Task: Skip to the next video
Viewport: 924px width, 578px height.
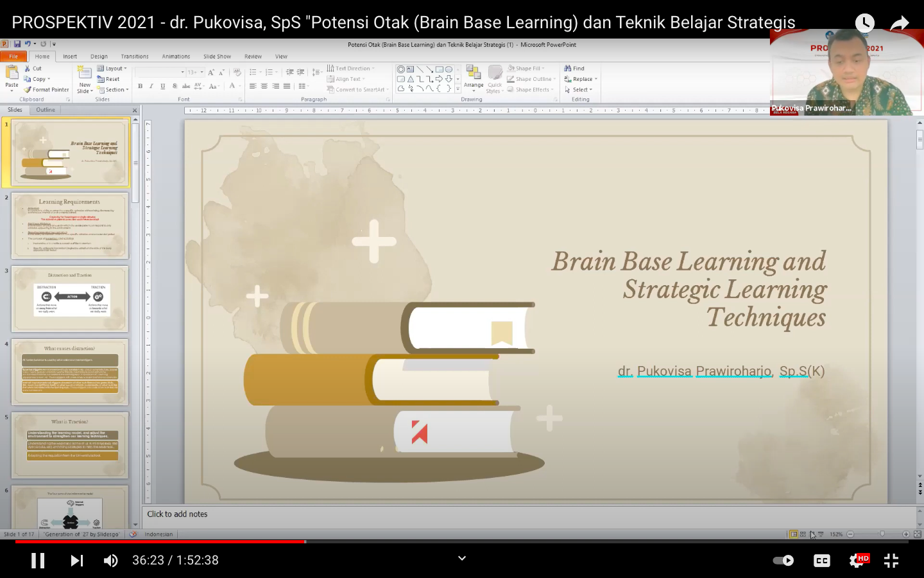Action: [x=76, y=561]
